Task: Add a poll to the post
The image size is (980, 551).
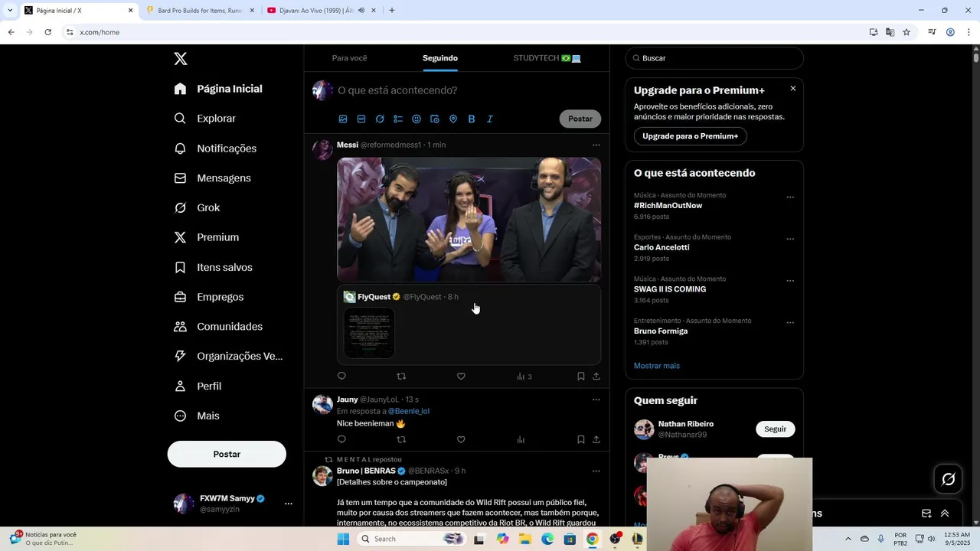Action: 398,119
